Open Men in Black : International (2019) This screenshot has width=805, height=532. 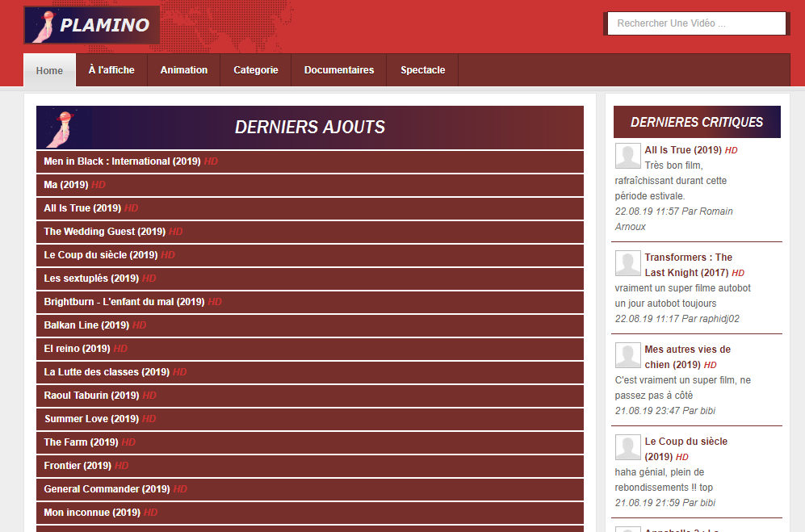[x=310, y=161]
